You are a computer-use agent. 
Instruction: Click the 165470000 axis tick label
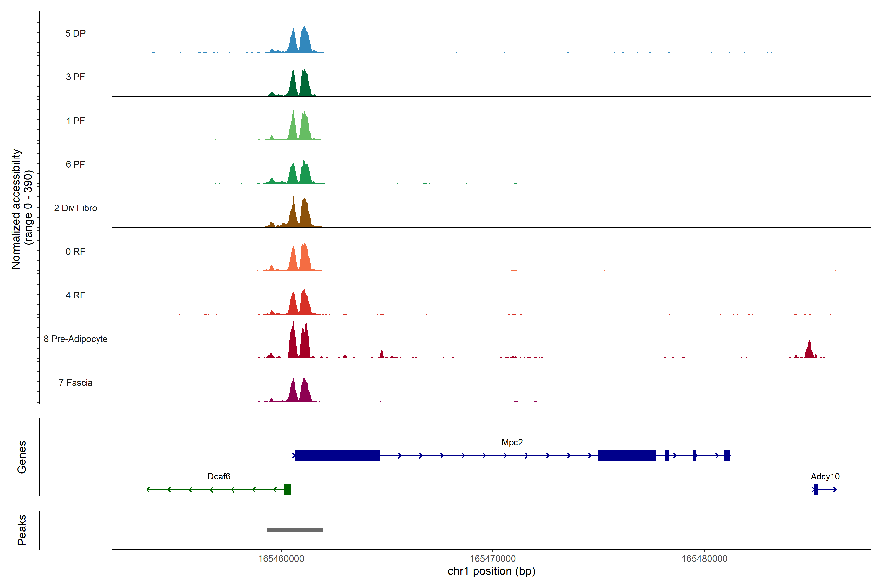click(x=492, y=559)
